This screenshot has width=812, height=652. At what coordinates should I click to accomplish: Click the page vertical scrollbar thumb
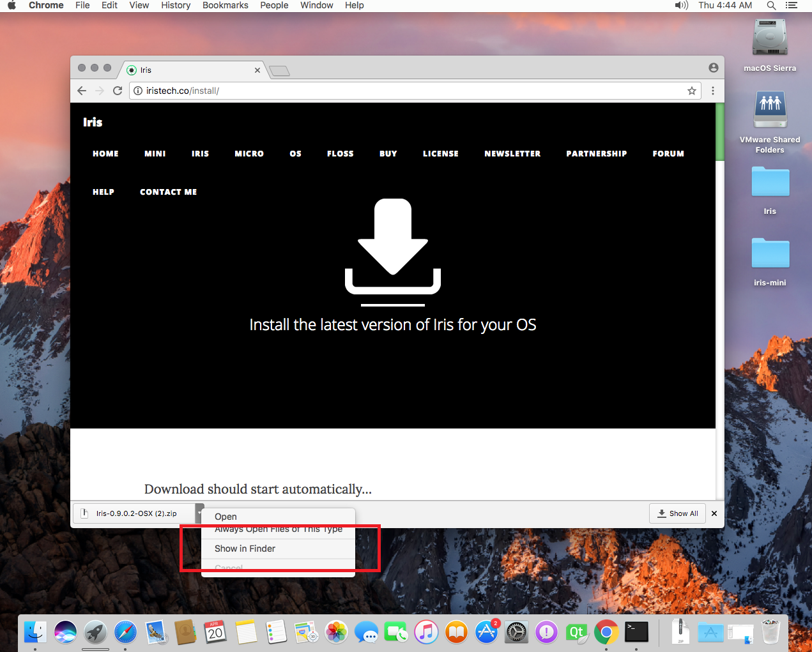pos(720,132)
